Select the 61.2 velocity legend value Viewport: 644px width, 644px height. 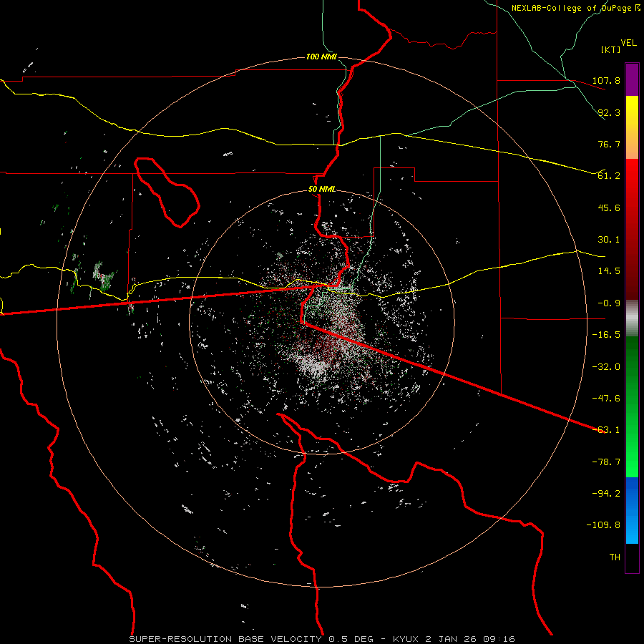click(x=609, y=176)
